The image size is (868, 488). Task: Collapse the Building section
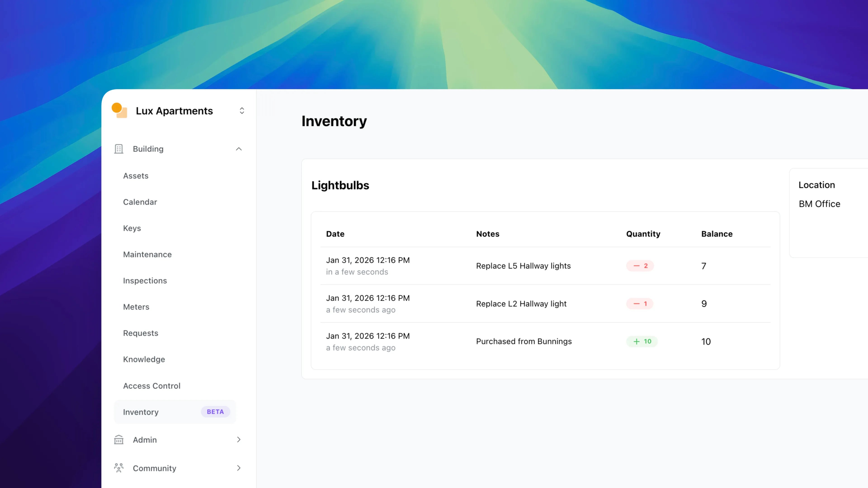pyautogui.click(x=239, y=149)
